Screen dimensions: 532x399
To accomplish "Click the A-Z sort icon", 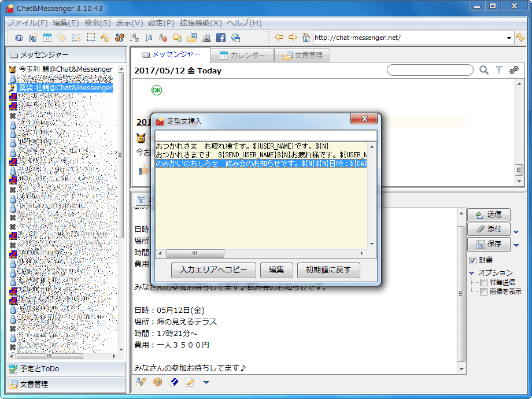I will coord(135,38).
